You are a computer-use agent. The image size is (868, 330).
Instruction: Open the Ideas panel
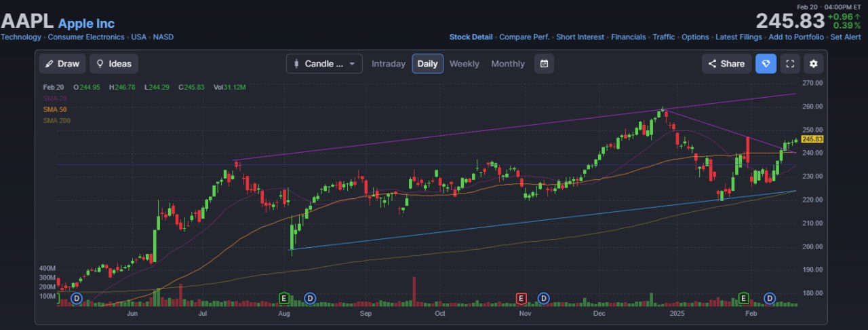[114, 64]
